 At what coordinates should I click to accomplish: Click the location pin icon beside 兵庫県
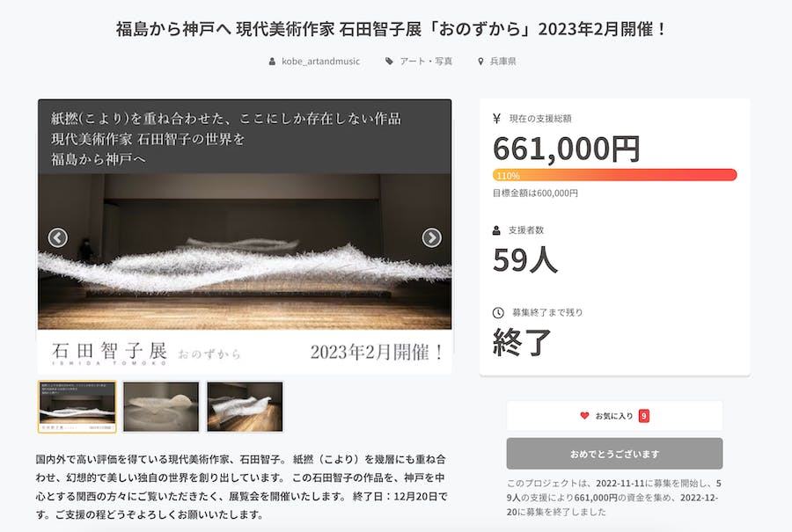click(480, 61)
